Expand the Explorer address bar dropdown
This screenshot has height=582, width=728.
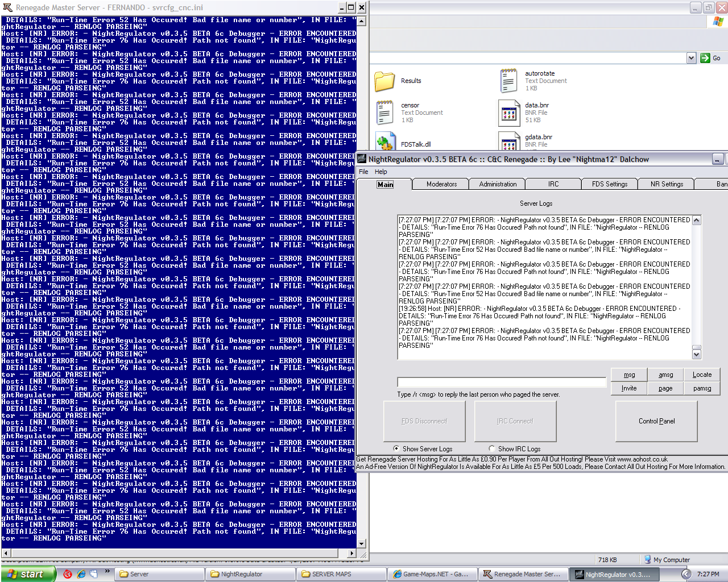[x=691, y=58]
